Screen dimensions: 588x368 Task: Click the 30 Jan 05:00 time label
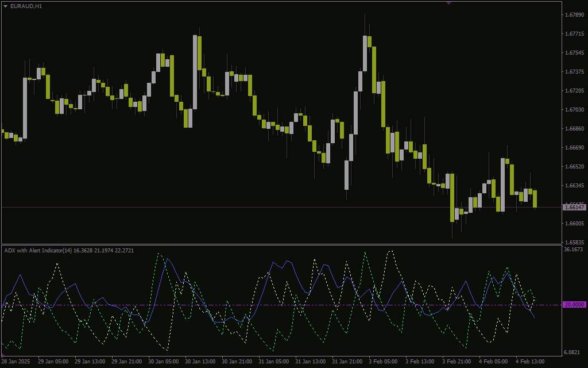[x=163, y=362]
